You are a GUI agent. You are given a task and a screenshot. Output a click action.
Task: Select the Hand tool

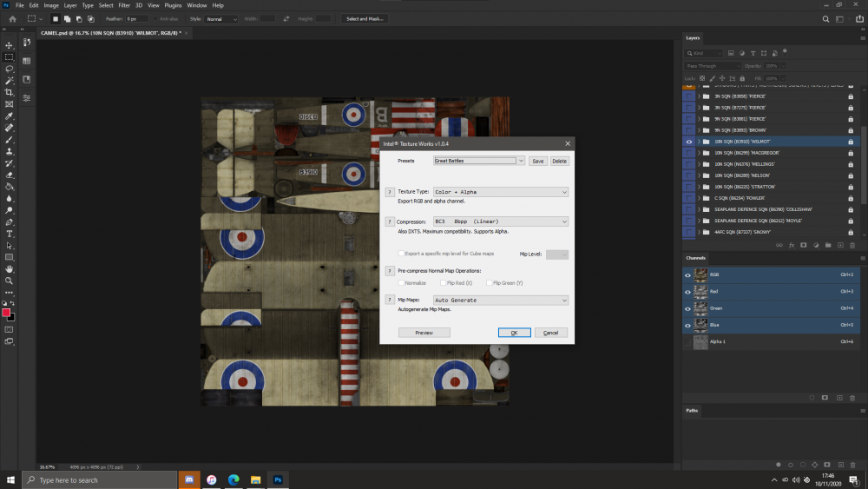(x=10, y=269)
